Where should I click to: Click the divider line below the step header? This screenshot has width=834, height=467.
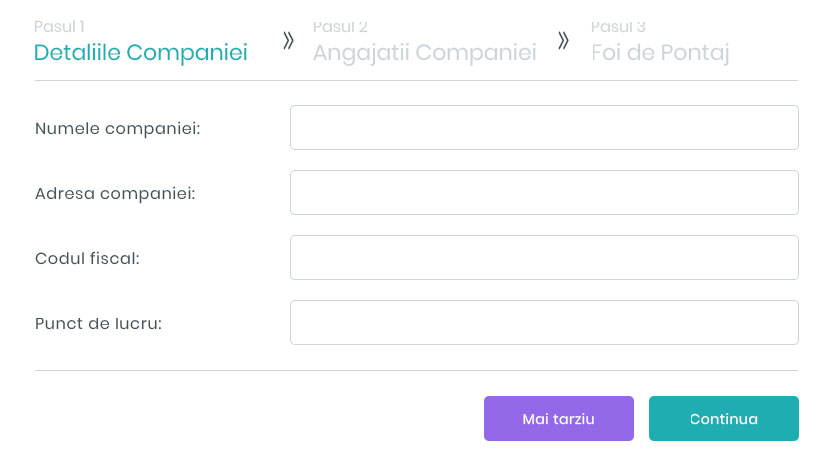pyautogui.click(x=416, y=80)
